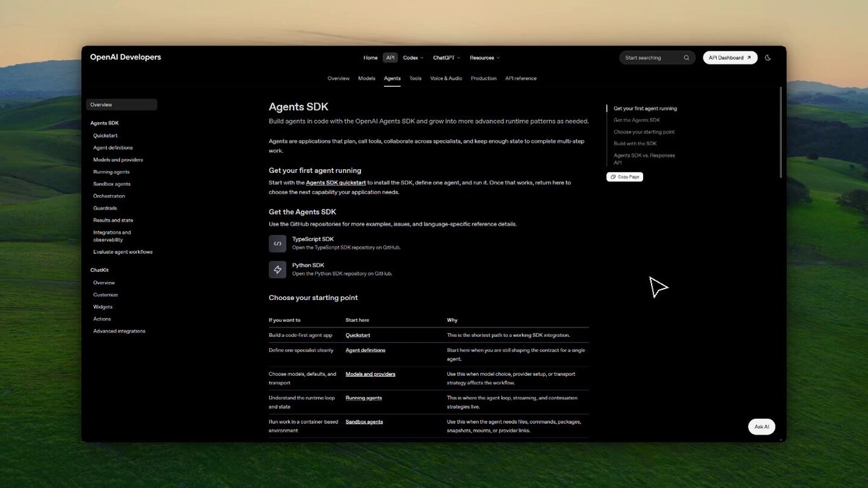
Task: Open the OpenAI Developers logo link
Action: click(x=126, y=57)
